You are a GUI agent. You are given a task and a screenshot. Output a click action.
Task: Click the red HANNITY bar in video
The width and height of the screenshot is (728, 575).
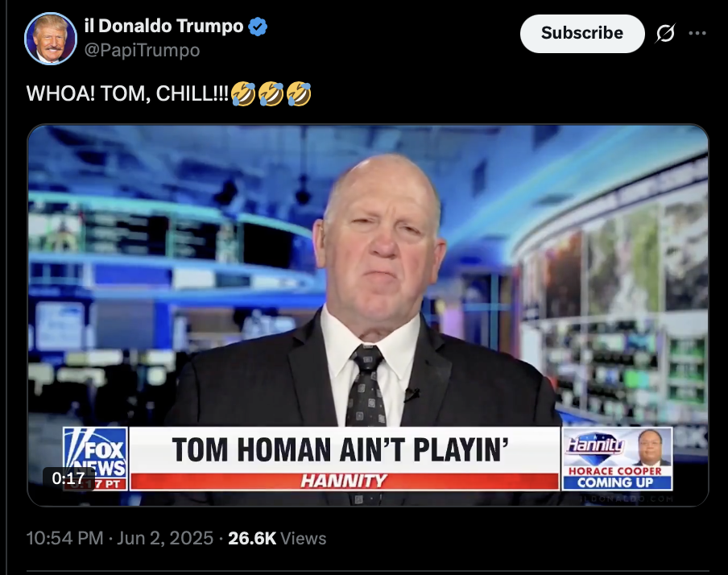click(345, 481)
